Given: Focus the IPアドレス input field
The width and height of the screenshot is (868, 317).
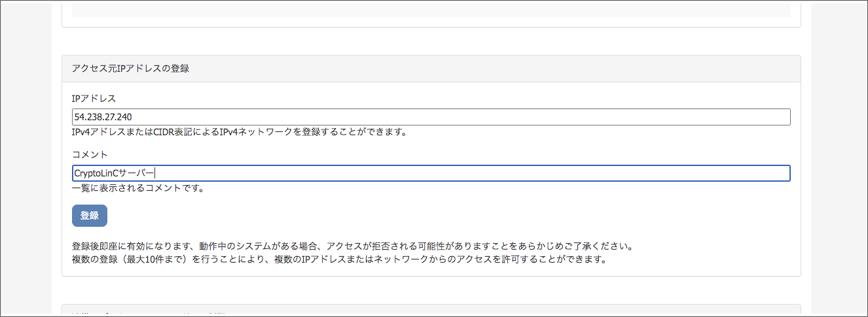Looking at the screenshot, I should point(431,117).
